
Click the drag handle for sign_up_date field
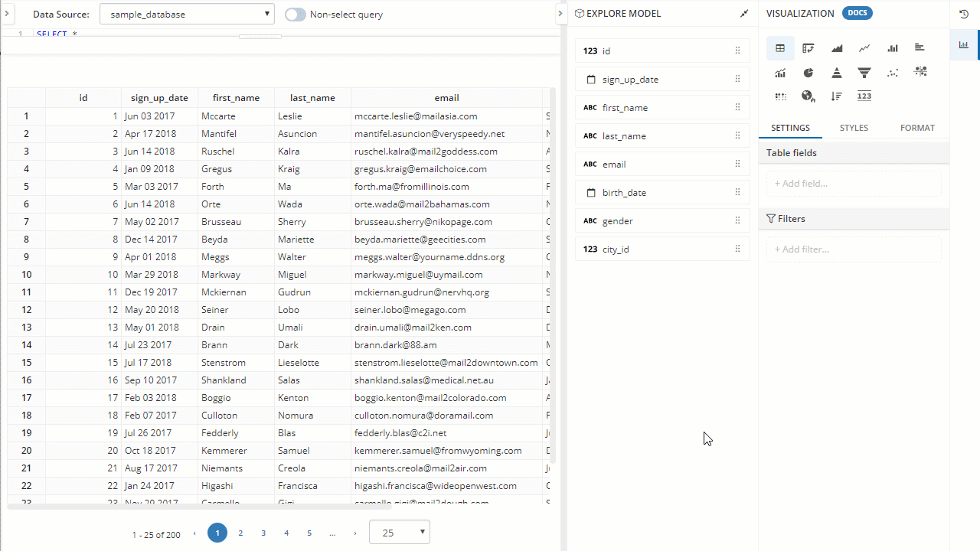737,79
